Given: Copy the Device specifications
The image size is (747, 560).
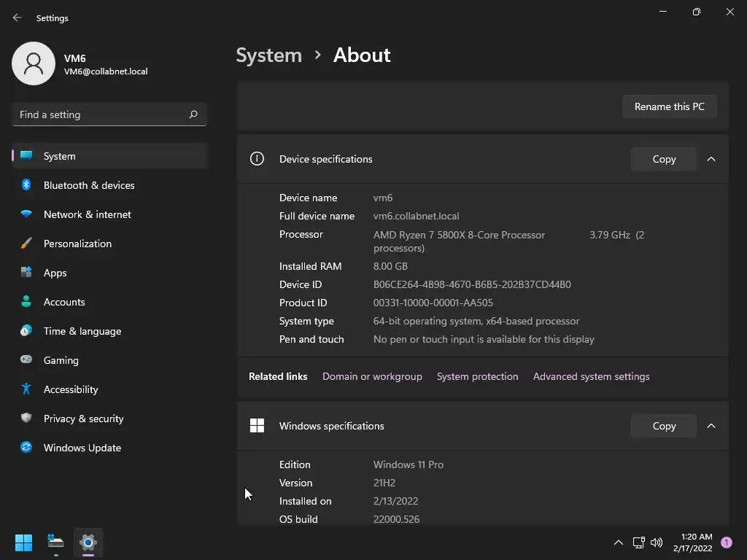Looking at the screenshot, I should pos(664,159).
